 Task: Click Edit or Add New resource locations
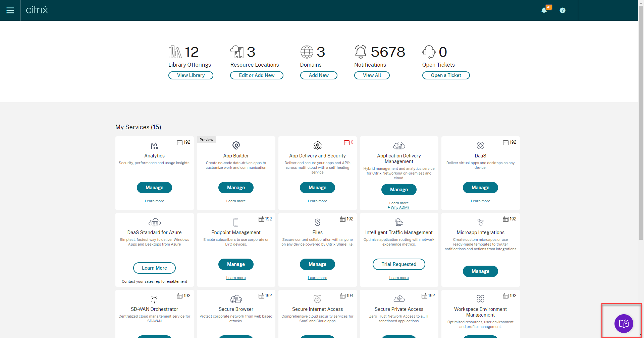click(257, 75)
